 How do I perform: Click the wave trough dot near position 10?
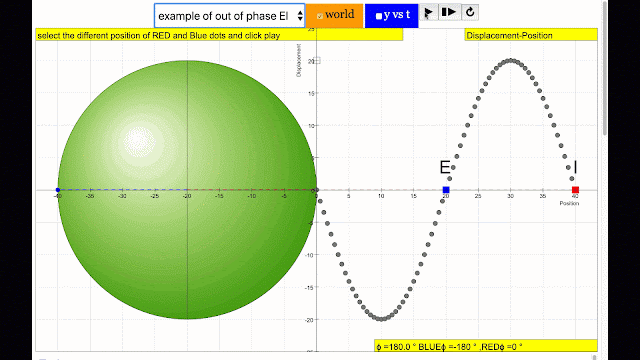tap(381, 319)
